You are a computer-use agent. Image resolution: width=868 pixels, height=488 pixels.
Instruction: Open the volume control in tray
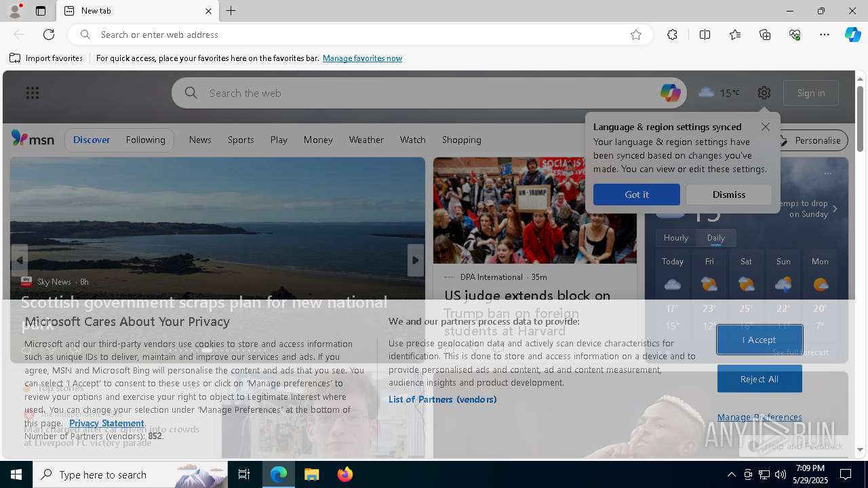(780, 474)
